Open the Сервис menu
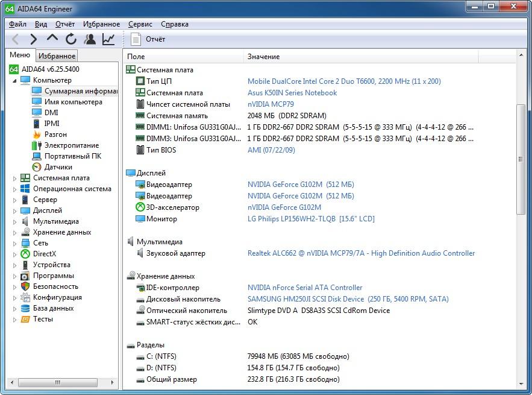Screen dimensions: 532x395 pyautogui.click(x=140, y=24)
